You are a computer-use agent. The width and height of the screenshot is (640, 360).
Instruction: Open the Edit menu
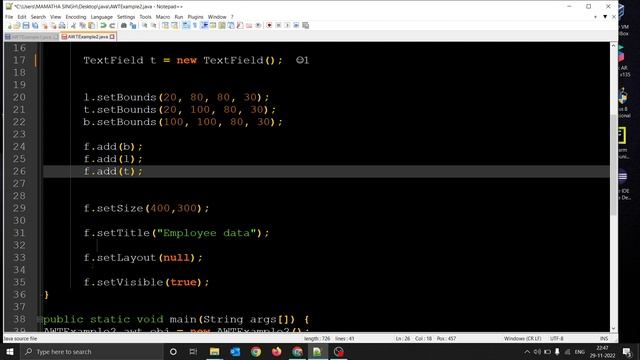(x=22, y=17)
